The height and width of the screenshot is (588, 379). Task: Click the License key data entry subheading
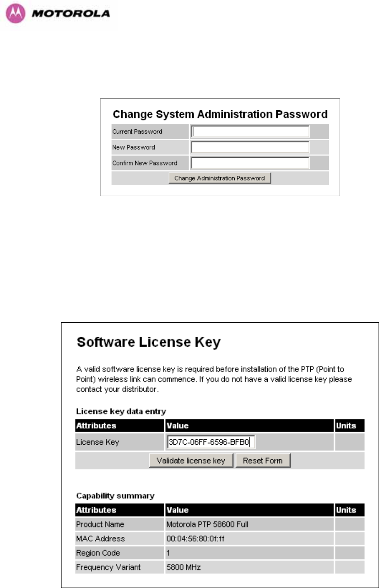[121, 411]
